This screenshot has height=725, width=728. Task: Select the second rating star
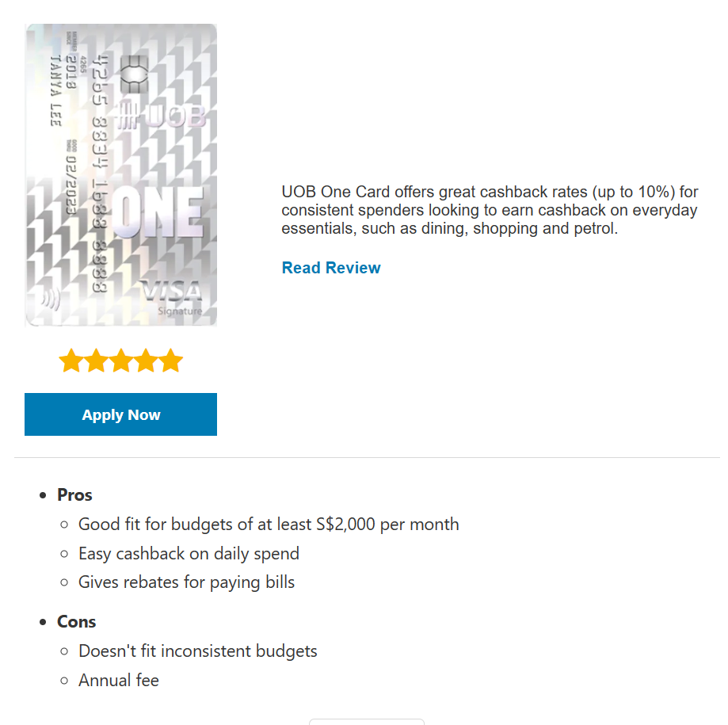96,361
